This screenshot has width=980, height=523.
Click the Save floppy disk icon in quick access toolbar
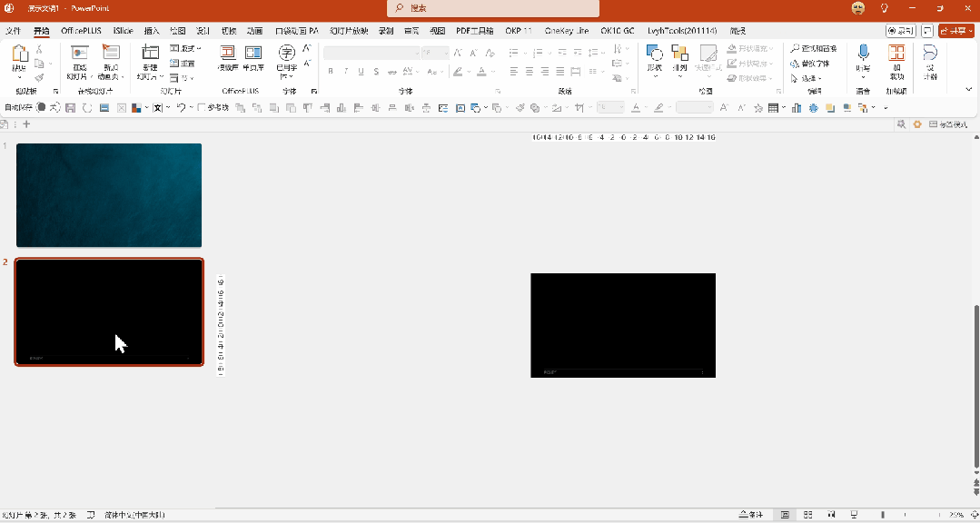[71, 108]
